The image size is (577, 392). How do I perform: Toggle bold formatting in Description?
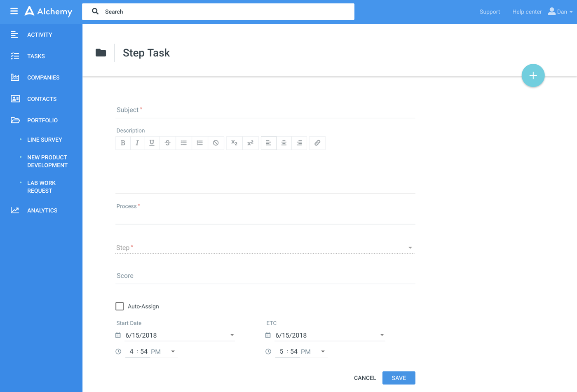123,143
